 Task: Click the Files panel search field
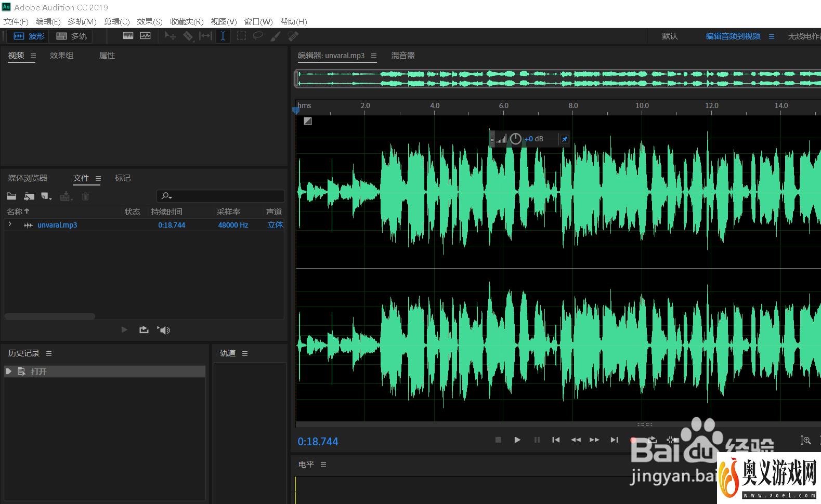[220, 196]
